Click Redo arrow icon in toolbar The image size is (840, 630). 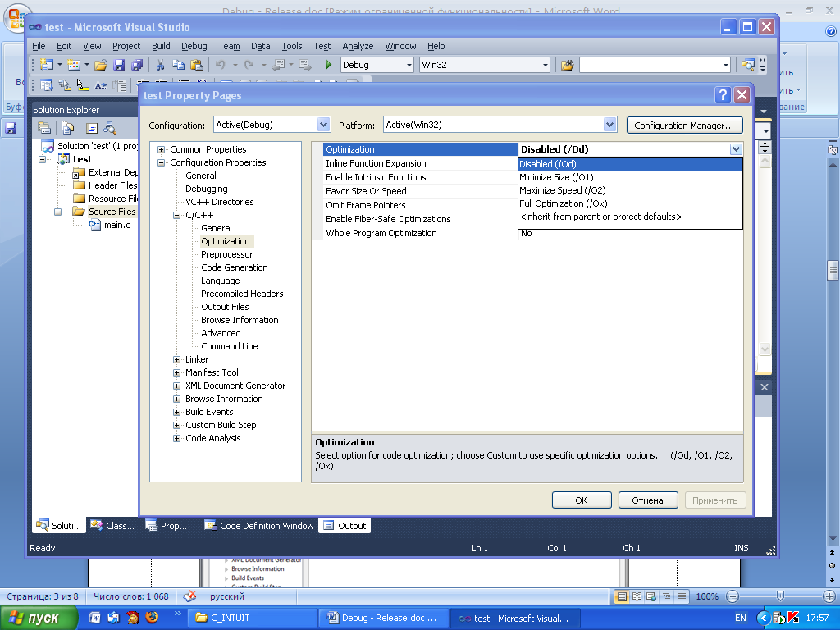click(x=249, y=65)
